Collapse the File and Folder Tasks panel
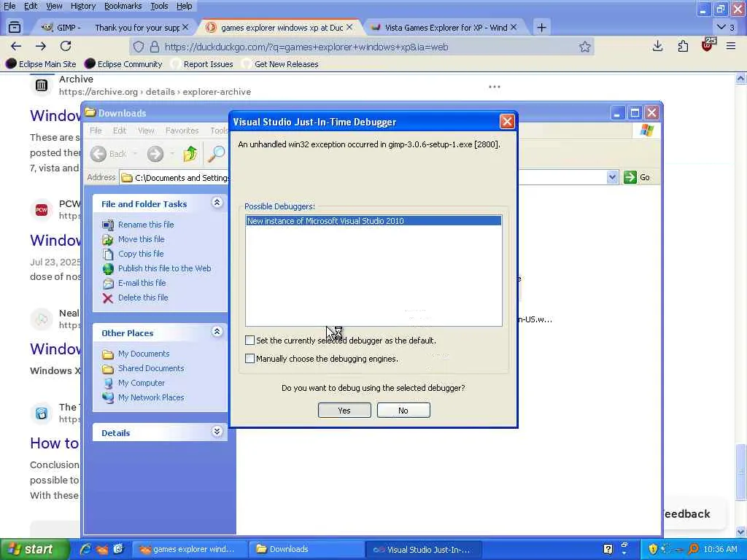Screen dimensions: 747x560 [217, 203]
